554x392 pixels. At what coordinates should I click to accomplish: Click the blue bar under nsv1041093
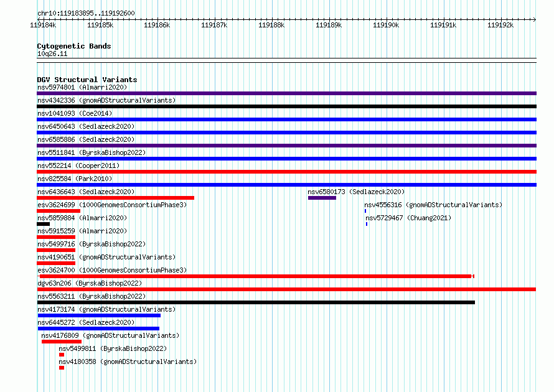pyautogui.click(x=286, y=119)
